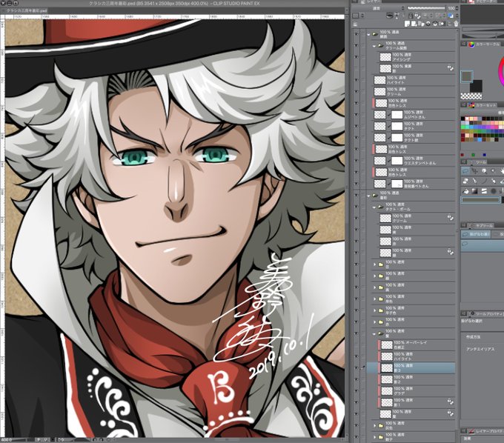
Task: Select the 投げなわ選択 sub tool button
Action: pos(476,234)
